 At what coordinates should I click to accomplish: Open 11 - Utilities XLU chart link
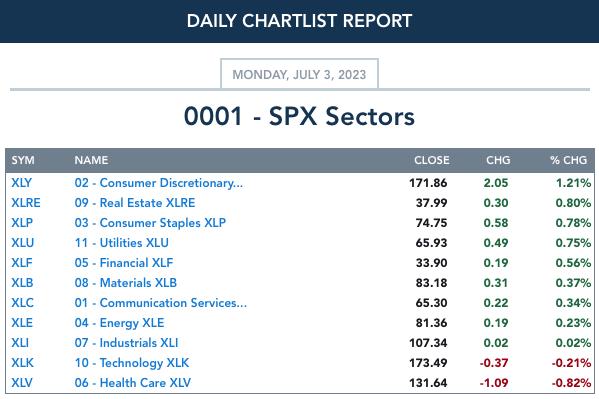tap(121, 243)
